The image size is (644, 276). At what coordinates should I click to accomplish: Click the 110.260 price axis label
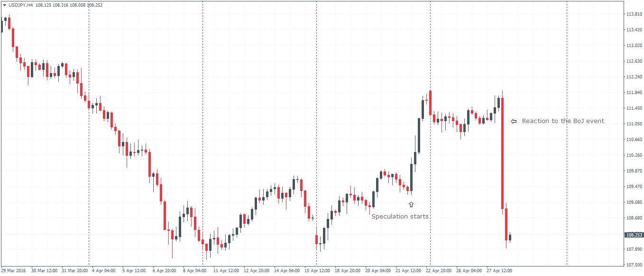point(634,155)
